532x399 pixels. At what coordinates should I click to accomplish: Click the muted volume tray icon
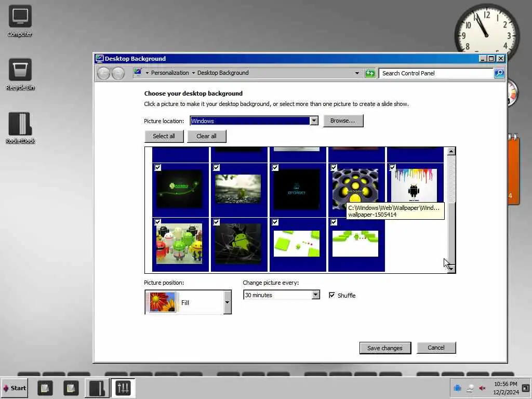pyautogui.click(x=482, y=388)
